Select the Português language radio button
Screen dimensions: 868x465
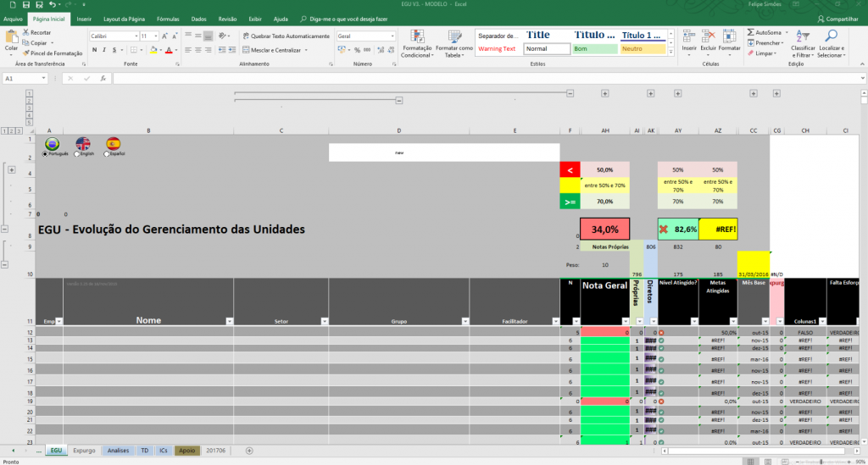(x=46, y=154)
